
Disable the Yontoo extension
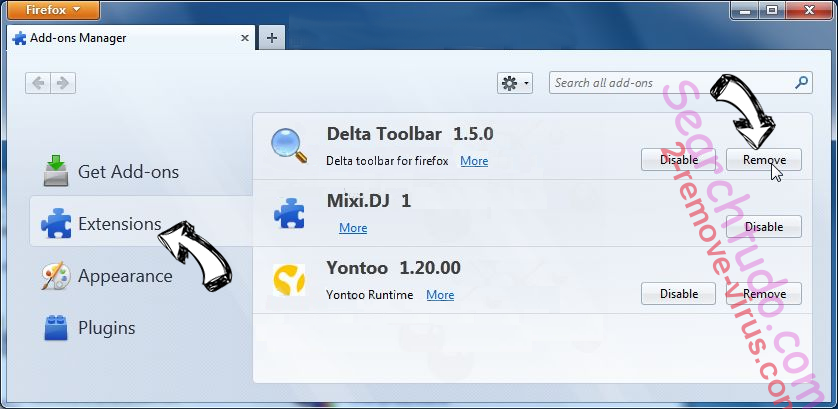tap(679, 294)
